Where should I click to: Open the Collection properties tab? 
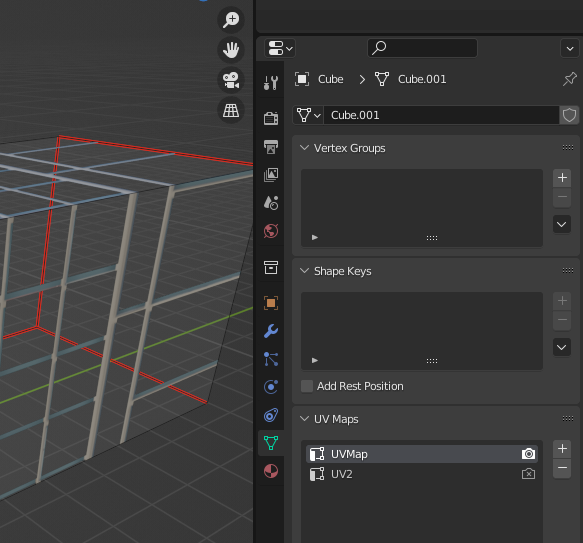[271, 267]
